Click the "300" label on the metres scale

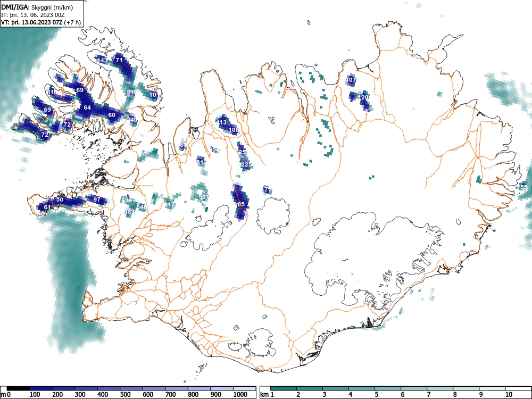point(80,395)
